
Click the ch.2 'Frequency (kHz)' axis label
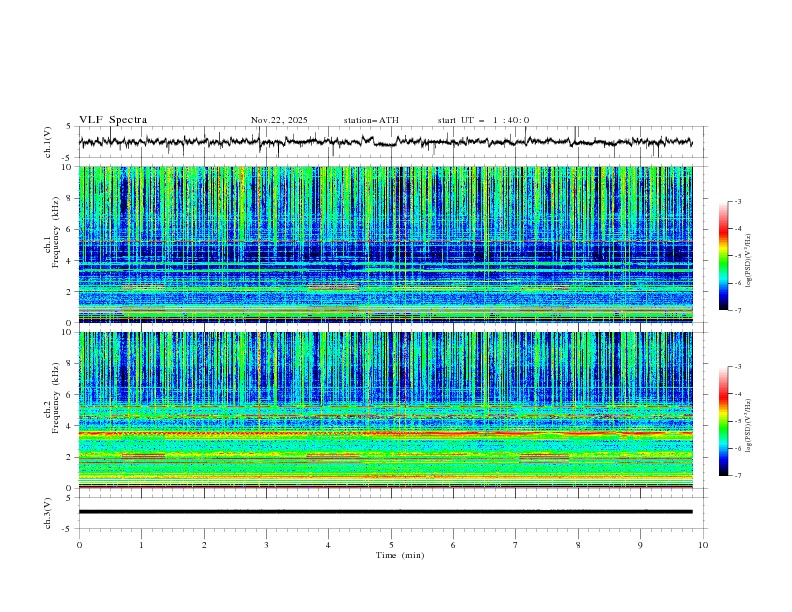click(x=57, y=397)
